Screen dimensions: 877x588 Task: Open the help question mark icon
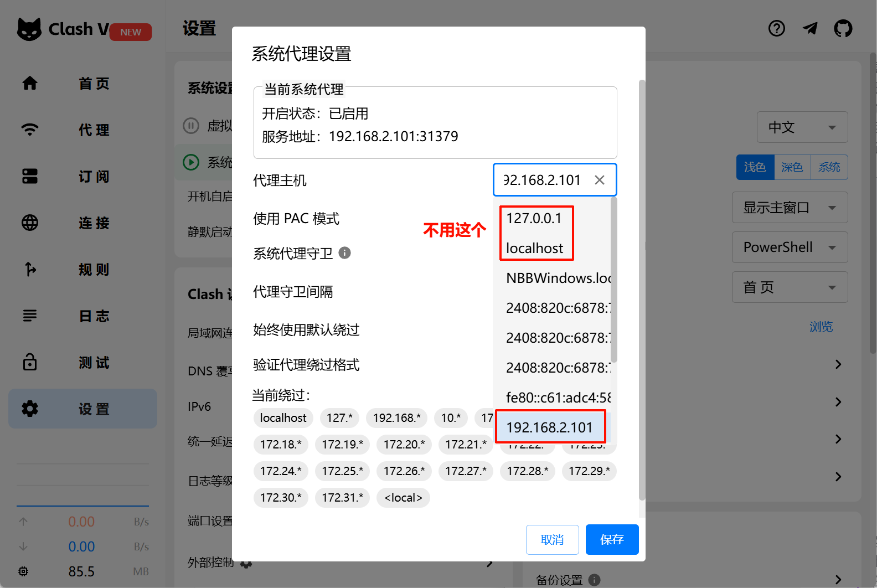coord(777,28)
